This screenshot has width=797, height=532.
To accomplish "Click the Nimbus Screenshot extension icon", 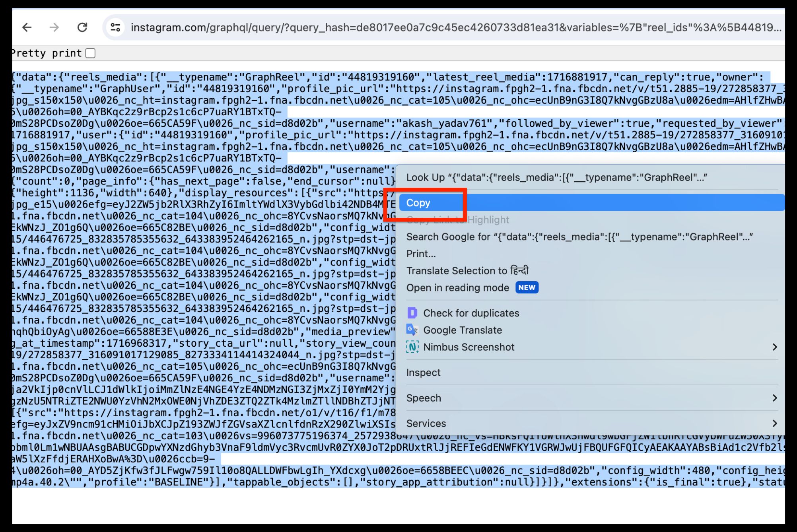I will [412, 347].
